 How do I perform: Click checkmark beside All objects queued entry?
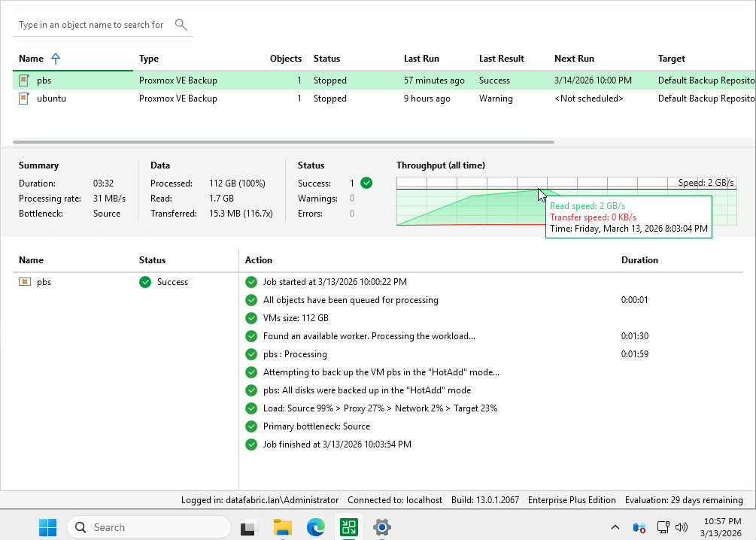point(251,300)
